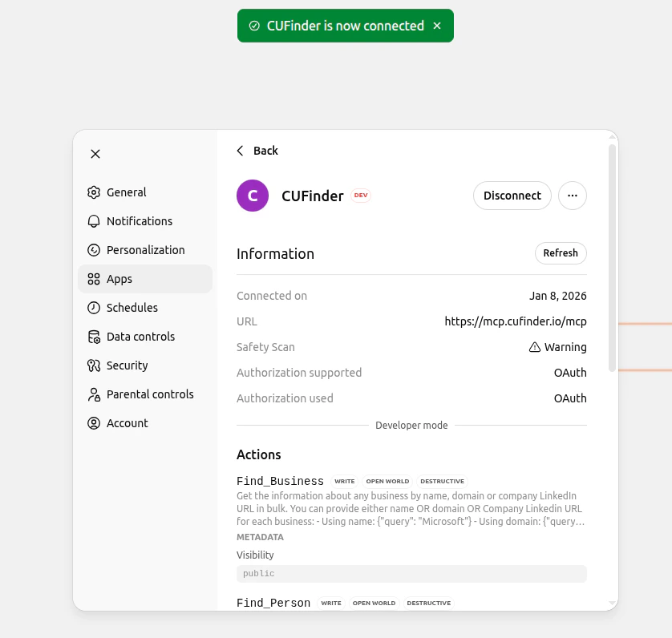
Task: Click the METADATA label under Find_Business
Action: click(260, 537)
